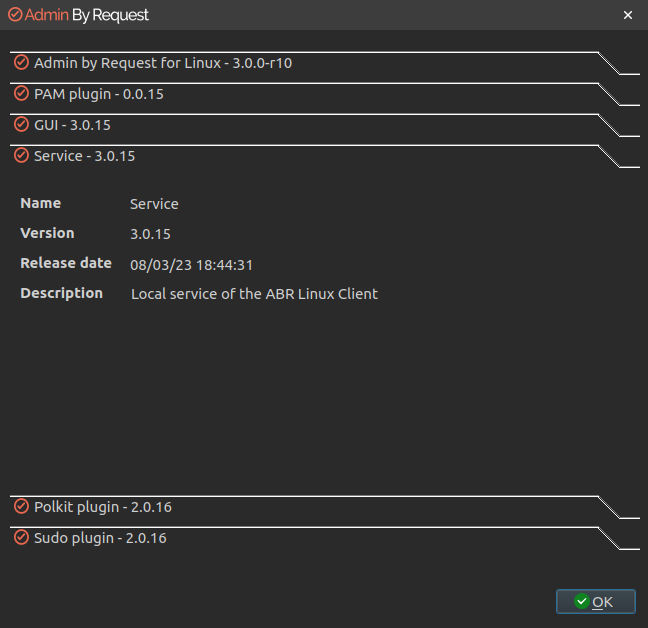Expand the PAM plugin - 0.0.15 section
Image resolution: width=648 pixels, height=628 pixels.
click(324, 94)
